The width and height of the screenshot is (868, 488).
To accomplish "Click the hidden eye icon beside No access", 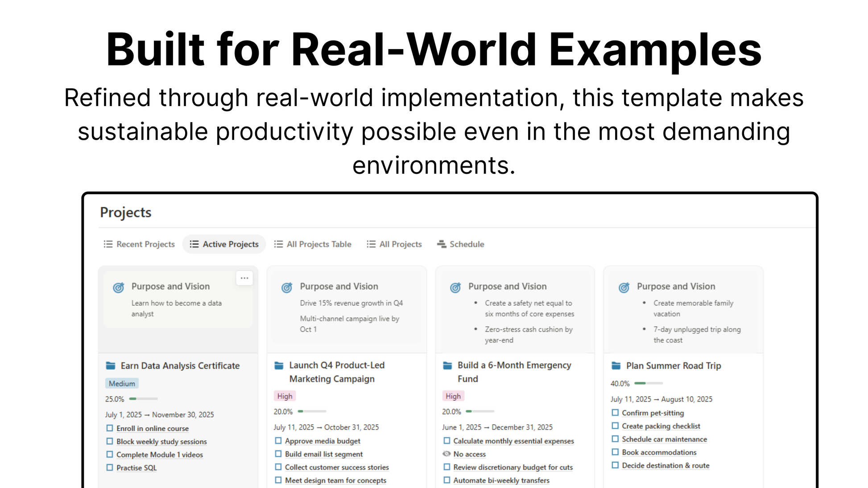I will pos(446,454).
